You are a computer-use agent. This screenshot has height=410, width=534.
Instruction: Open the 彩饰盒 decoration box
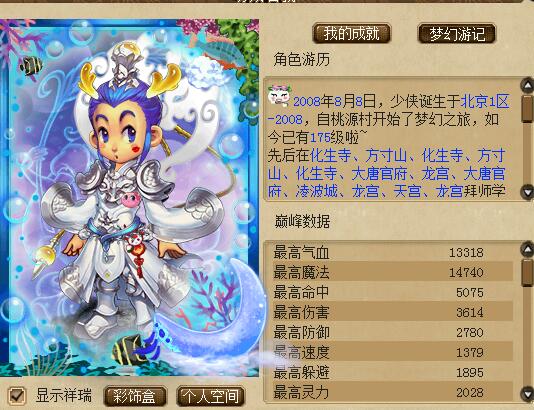135,396
